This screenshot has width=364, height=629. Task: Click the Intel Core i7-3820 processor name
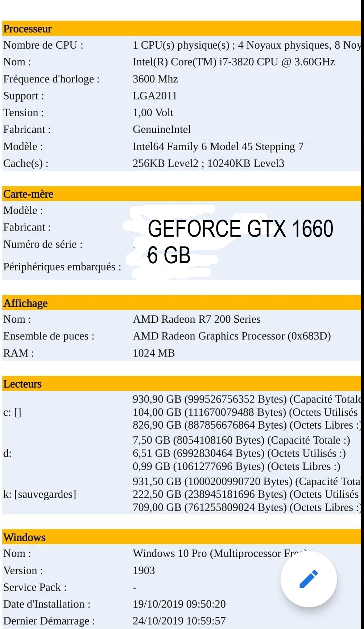tap(233, 62)
